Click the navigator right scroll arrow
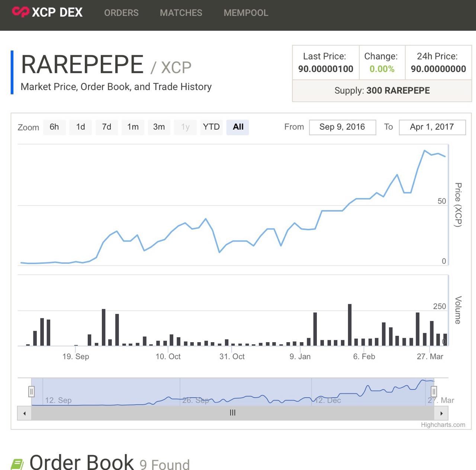Viewport: 476px width, 470px height. (x=441, y=413)
